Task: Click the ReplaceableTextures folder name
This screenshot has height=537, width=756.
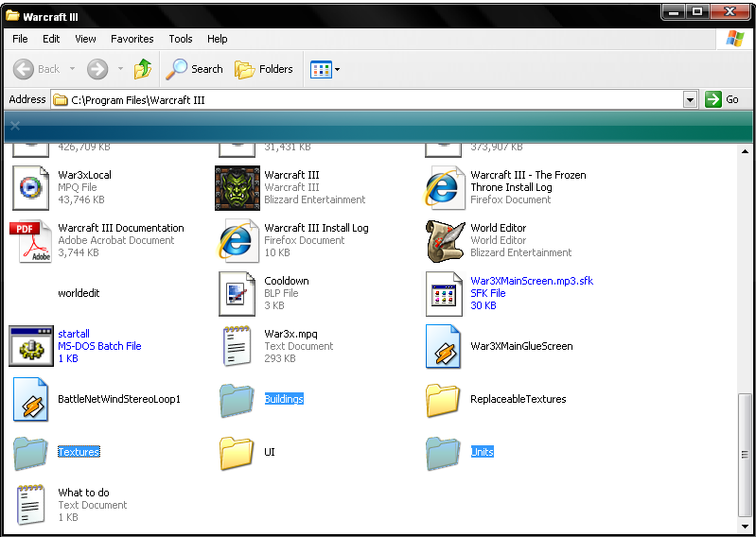Action: (519, 399)
